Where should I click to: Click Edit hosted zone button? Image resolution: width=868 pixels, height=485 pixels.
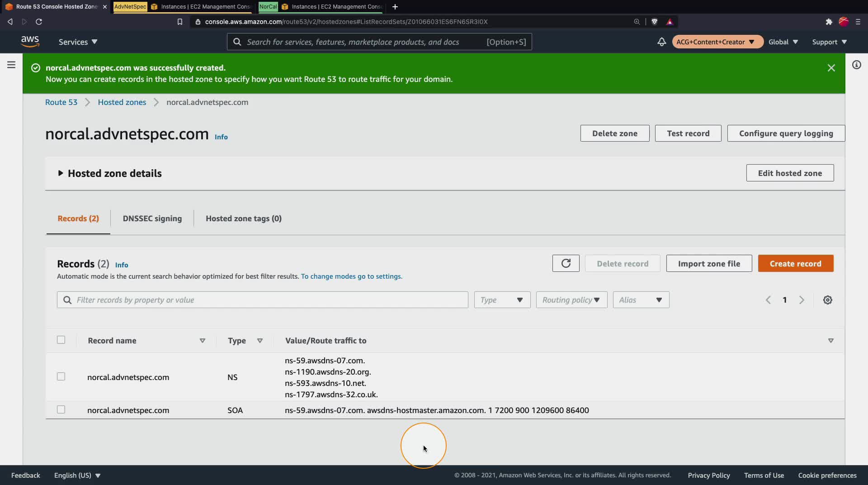[x=790, y=173]
